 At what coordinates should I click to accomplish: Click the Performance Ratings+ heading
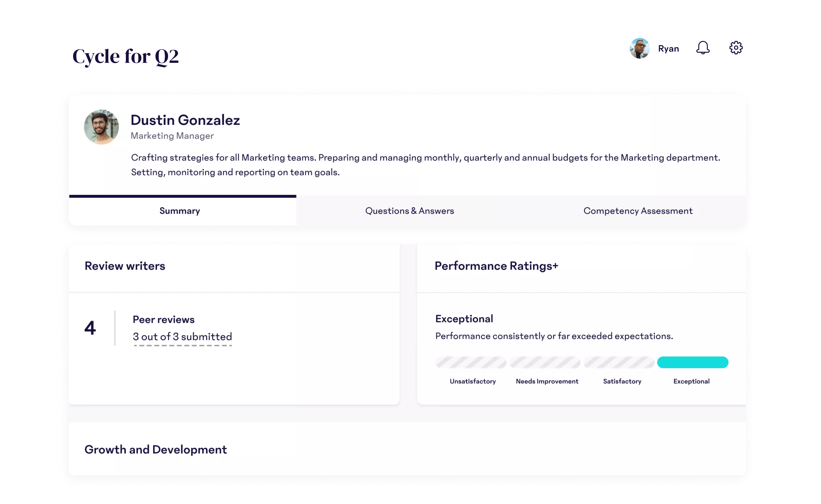pos(496,266)
